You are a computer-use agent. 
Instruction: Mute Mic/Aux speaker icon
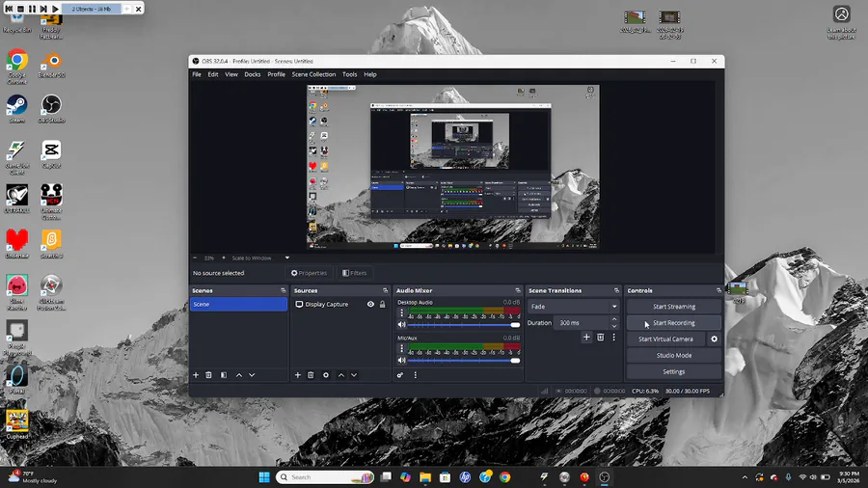[x=402, y=360]
